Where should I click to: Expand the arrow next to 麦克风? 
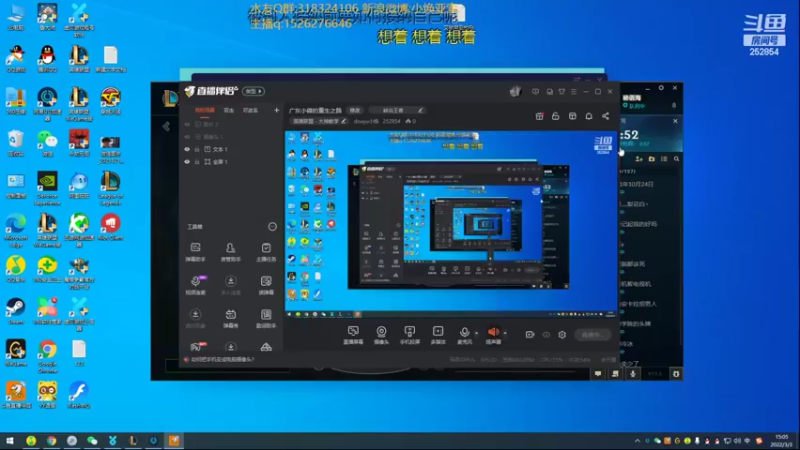477,333
